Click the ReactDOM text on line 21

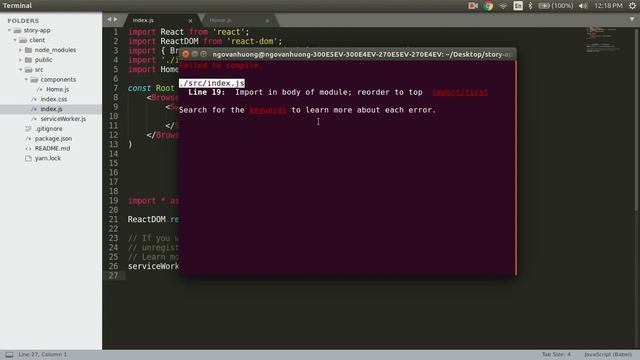click(x=147, y=220)
